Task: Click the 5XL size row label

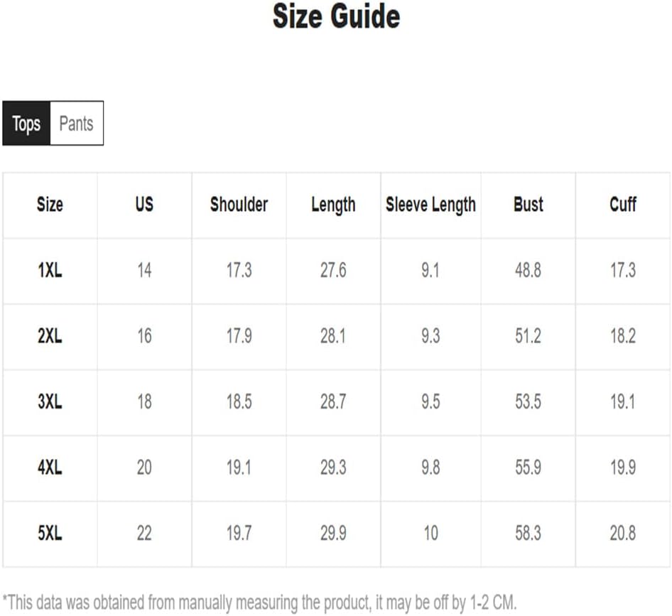Action: (50, 534)
